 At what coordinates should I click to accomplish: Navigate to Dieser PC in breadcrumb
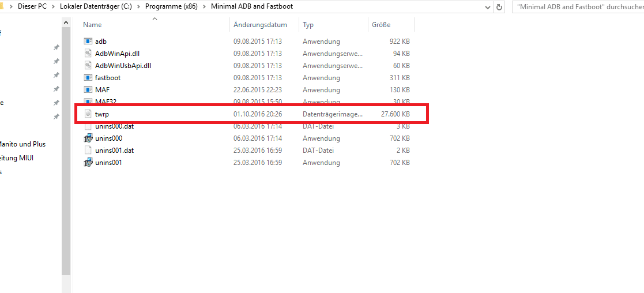point(32,7)
